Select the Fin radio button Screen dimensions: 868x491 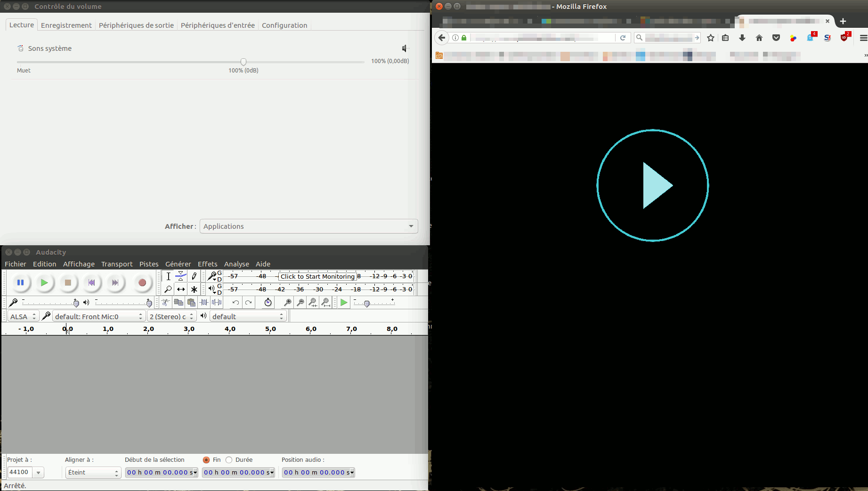click(206, 460)
